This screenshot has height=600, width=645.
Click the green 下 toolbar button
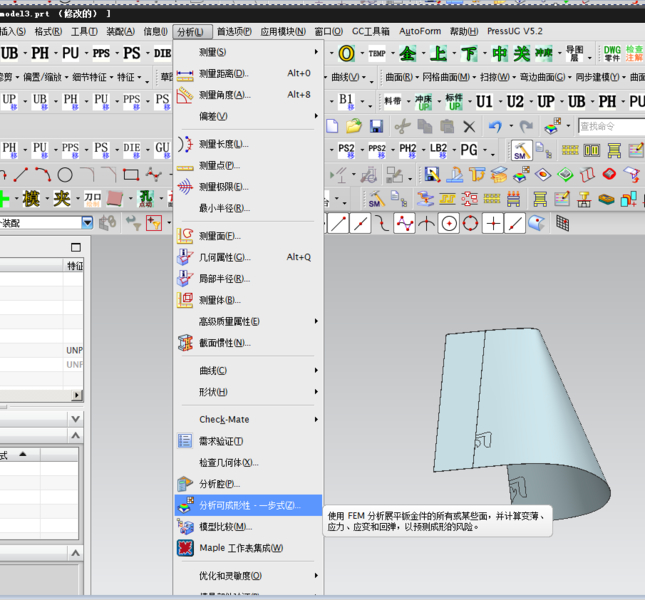coord(469,53)
